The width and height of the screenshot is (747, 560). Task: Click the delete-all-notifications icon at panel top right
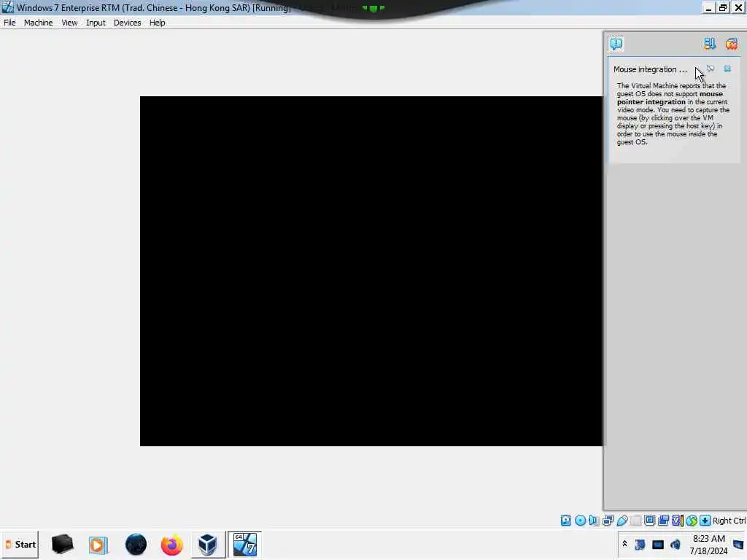click(x=731, y=44)
